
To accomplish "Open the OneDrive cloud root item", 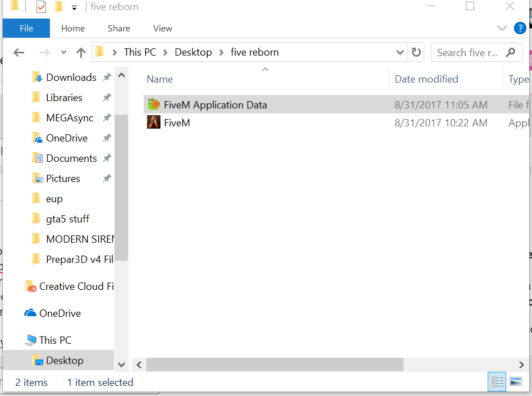I will point(60,313).
